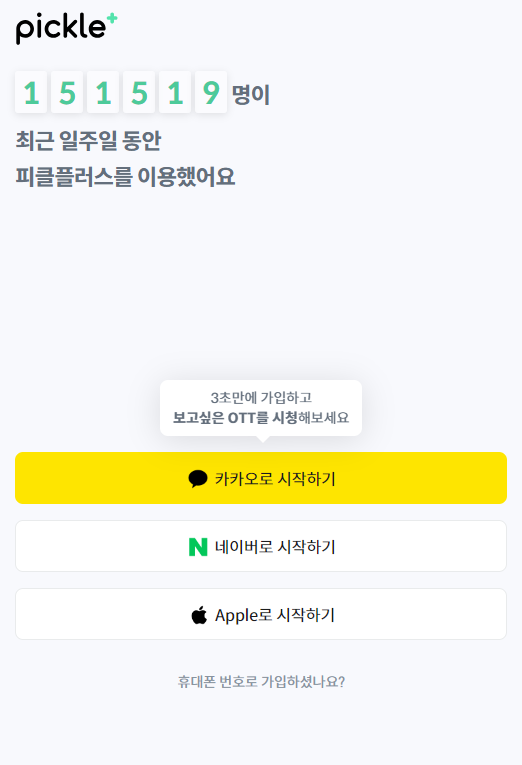Click the 명이 text next to counter

coord(251,95)
